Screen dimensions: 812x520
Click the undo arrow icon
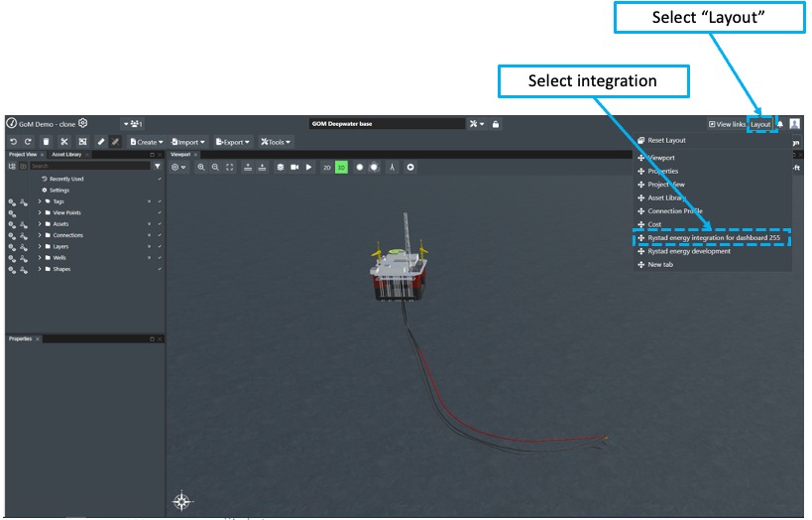click(14, 142)
